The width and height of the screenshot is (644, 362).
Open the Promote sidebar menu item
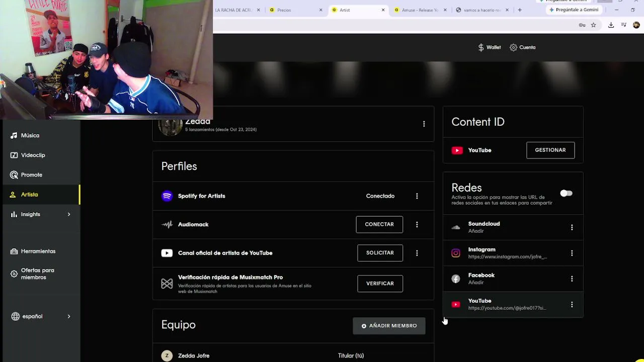(40, 174)
